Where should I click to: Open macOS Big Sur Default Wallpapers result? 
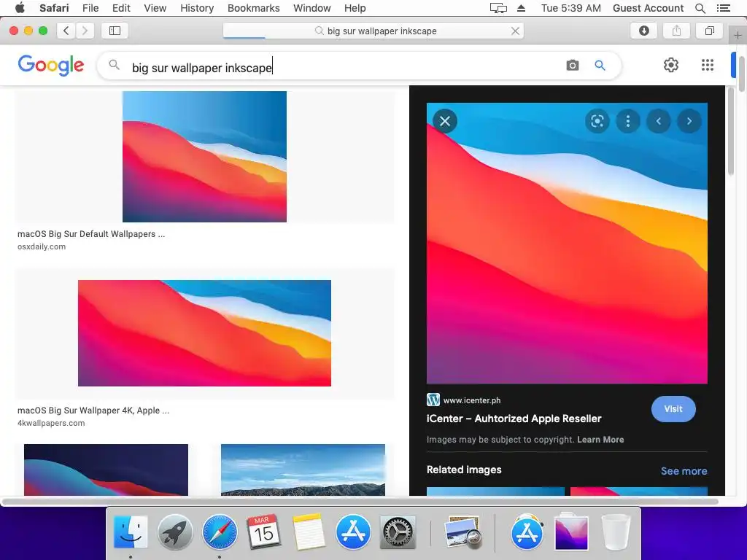(x=91, y=234)
